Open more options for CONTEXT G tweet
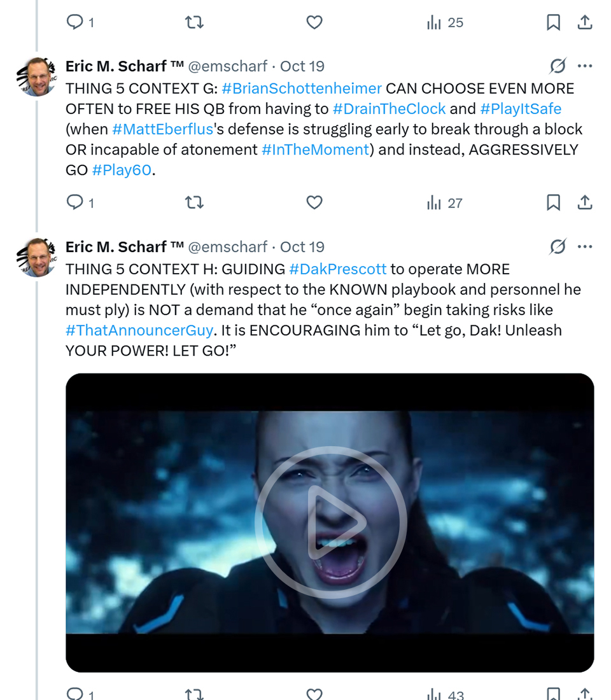 [x=585, y=66]
